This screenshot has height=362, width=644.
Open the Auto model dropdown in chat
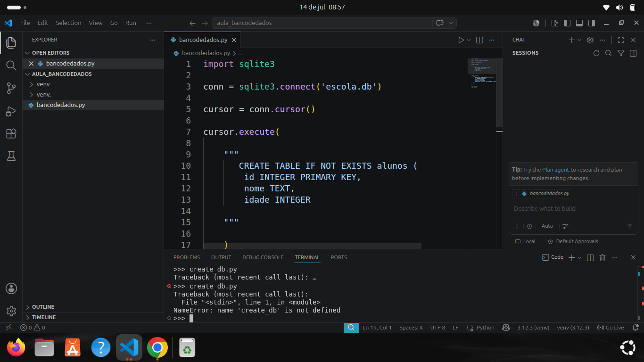547,226
